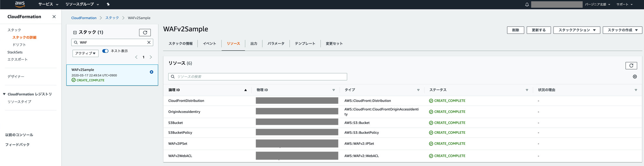Select S3BucketPolicy logical ID
The width and height of the screenshot is (644, 166).
(180, 133)
